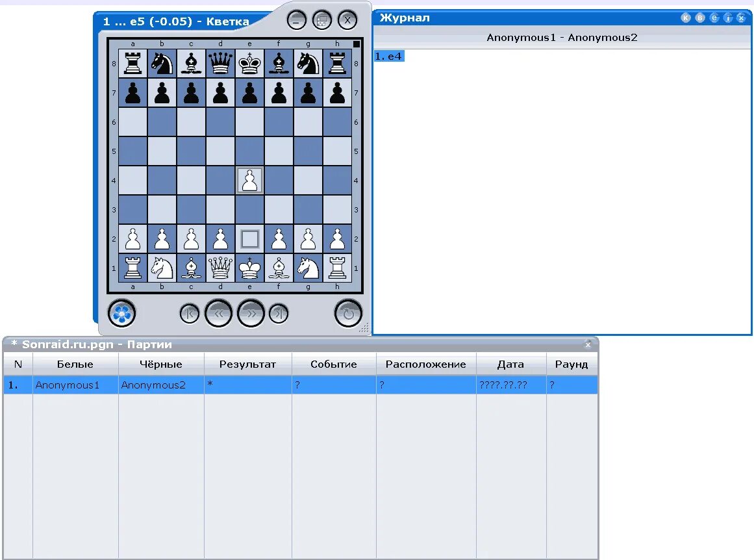Sort games by the Результат column
The width and height of the screenshot is (754, 560).
pyautogui.click(x=247, y=364)
